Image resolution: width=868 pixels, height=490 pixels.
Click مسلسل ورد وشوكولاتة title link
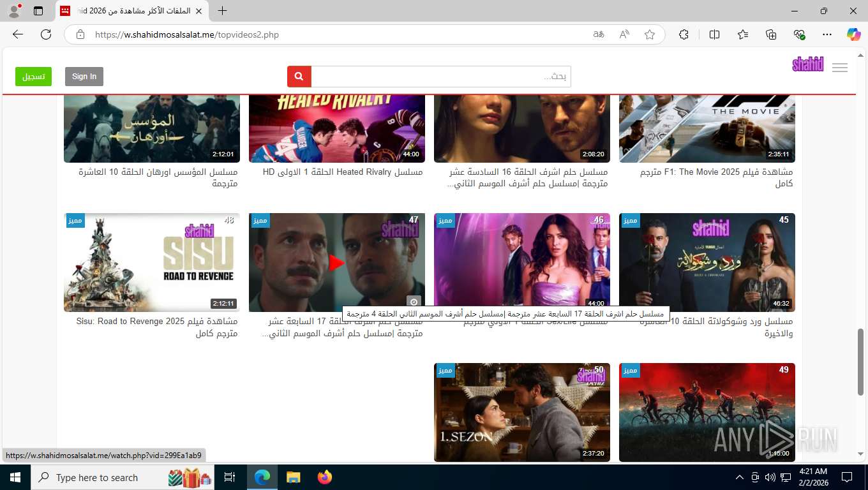tap(717, 327)
